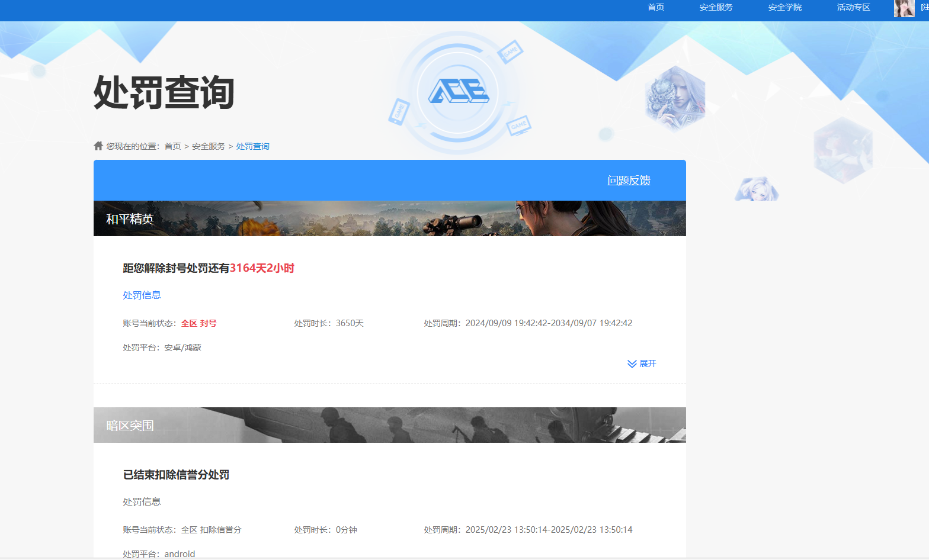Image resolution: width=929 pixels, height=560 pixels.
Task: Click 安全服务 in the breadcrumb path
Action: [x=209, y=146]
